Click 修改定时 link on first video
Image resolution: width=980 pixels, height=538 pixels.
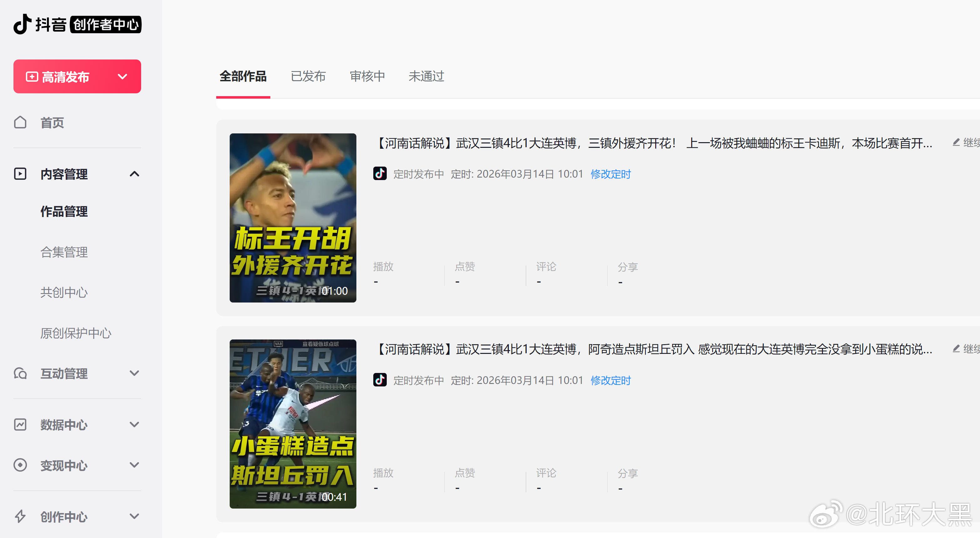[610, 174]
